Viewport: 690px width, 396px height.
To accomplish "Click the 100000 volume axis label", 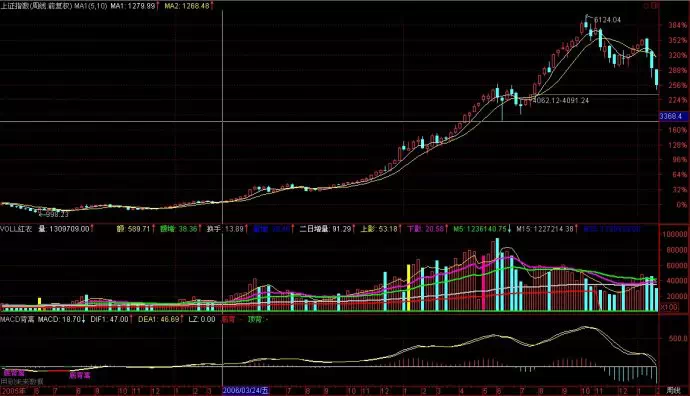I will tap(675, 235).
